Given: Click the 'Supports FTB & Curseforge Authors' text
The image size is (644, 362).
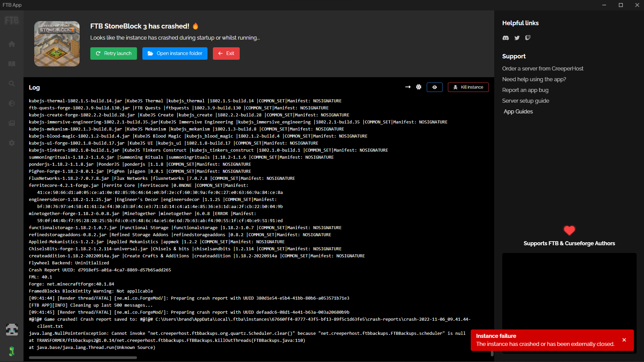Looking at the screenshot, I should pos(569,243).
